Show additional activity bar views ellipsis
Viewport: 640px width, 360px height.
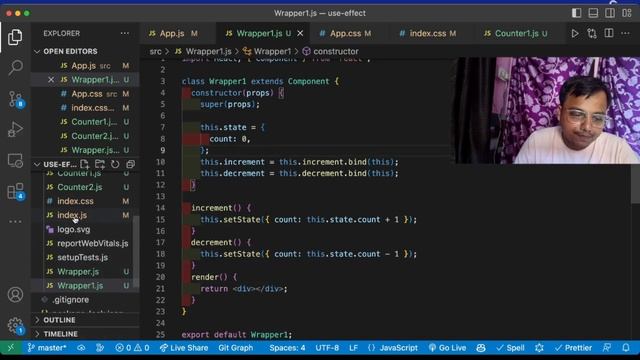click(15, 222)
